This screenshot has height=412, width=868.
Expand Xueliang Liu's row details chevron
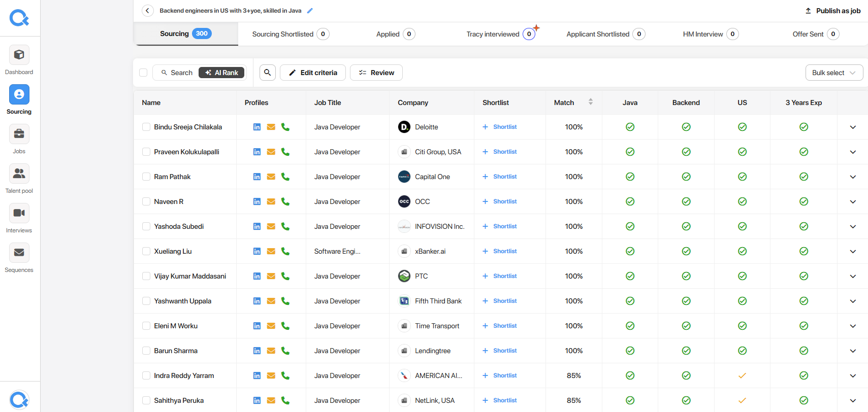(853, 251)
